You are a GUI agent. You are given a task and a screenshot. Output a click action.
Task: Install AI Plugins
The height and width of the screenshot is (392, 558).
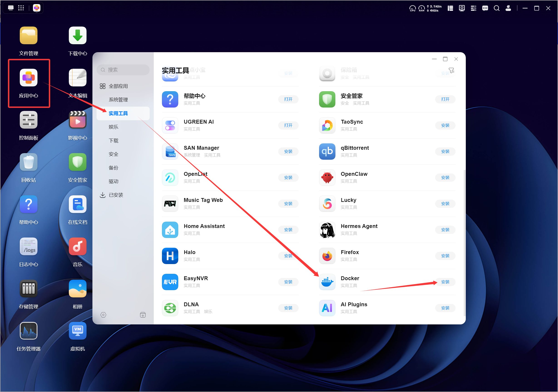(445, 308)
